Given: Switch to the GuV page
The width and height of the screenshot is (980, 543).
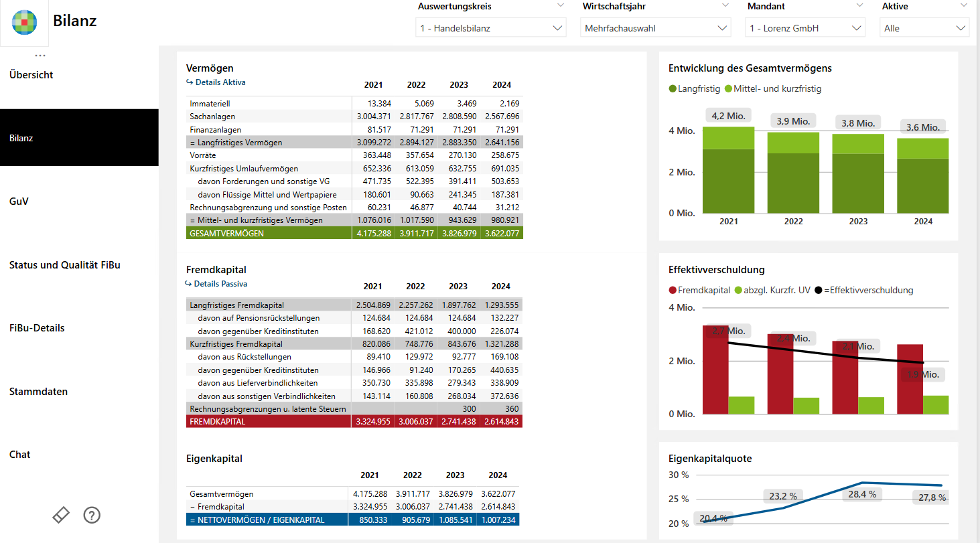Looking at the screenshot, I should point(19,202).
